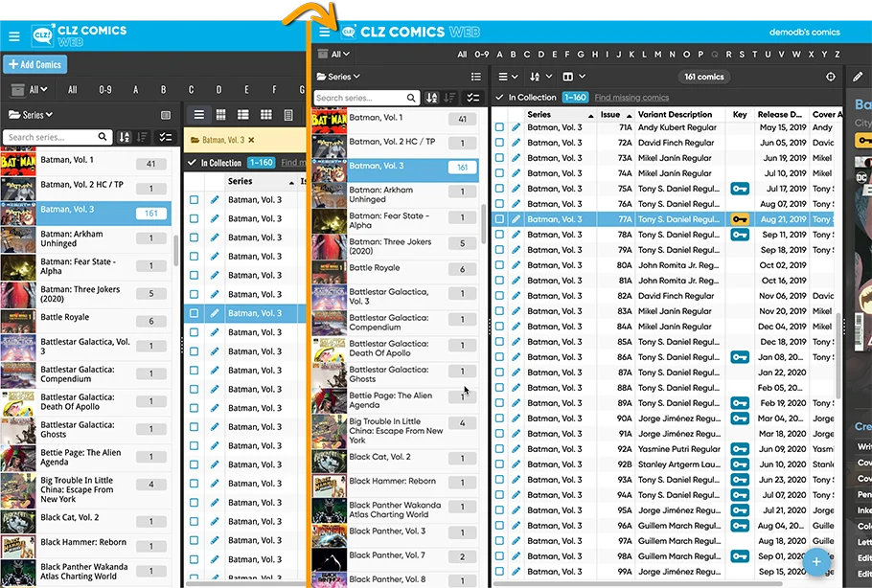Screen dimensions: 872x588
Task: Click the 1-160 range badge in right panel
Action: coord(575,98)
